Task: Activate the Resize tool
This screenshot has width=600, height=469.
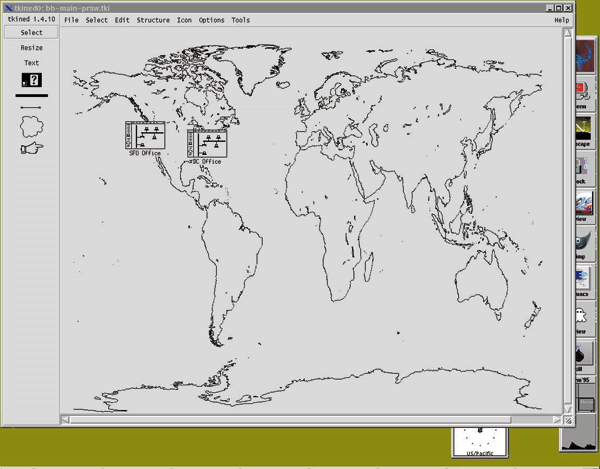Action: click(x=31, y=48)
